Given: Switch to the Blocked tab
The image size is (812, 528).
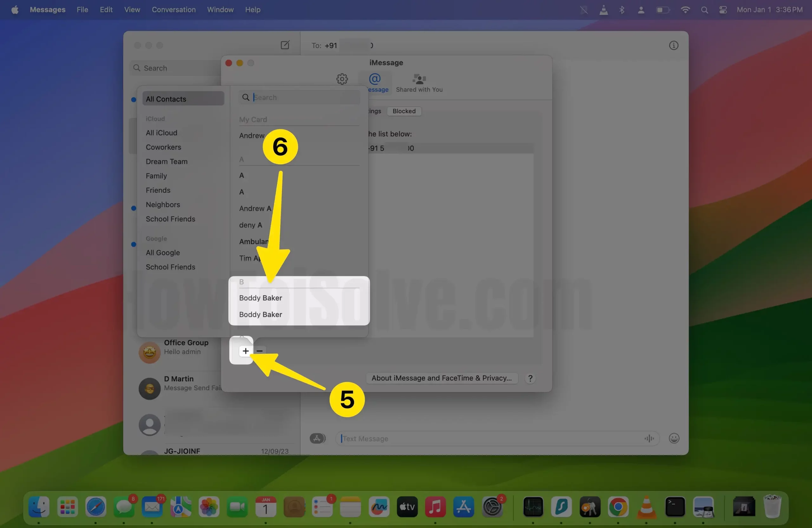Looking at the screenshot, I should click(x=404, y=111).
